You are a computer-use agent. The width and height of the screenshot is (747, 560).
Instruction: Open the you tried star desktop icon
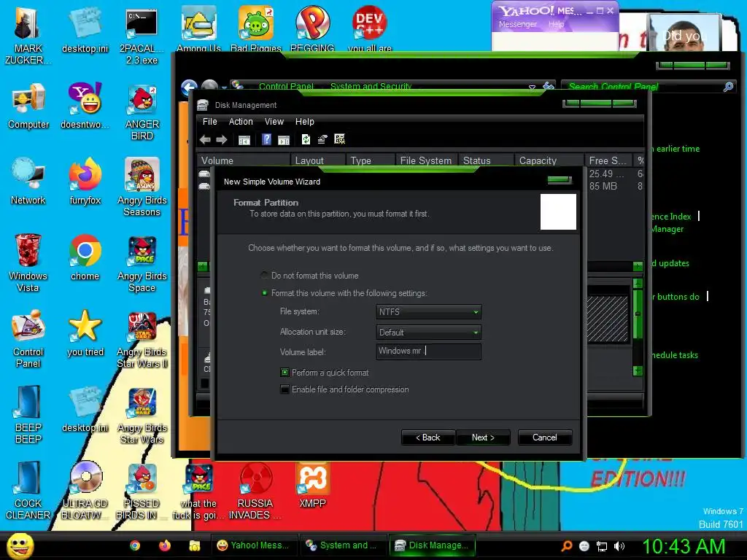(x=85, y=333)
